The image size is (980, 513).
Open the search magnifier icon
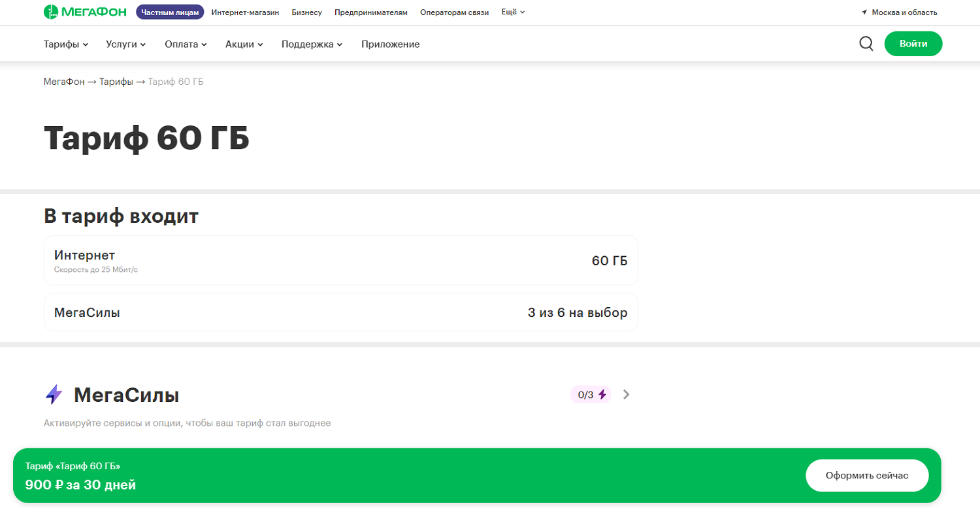pyautogui.click(x=866, y=44)
